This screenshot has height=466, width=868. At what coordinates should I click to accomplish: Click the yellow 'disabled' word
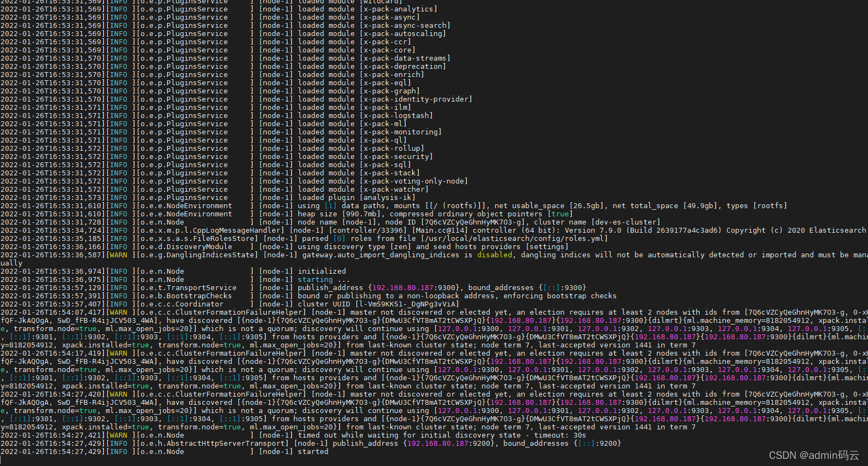(495, 255)
